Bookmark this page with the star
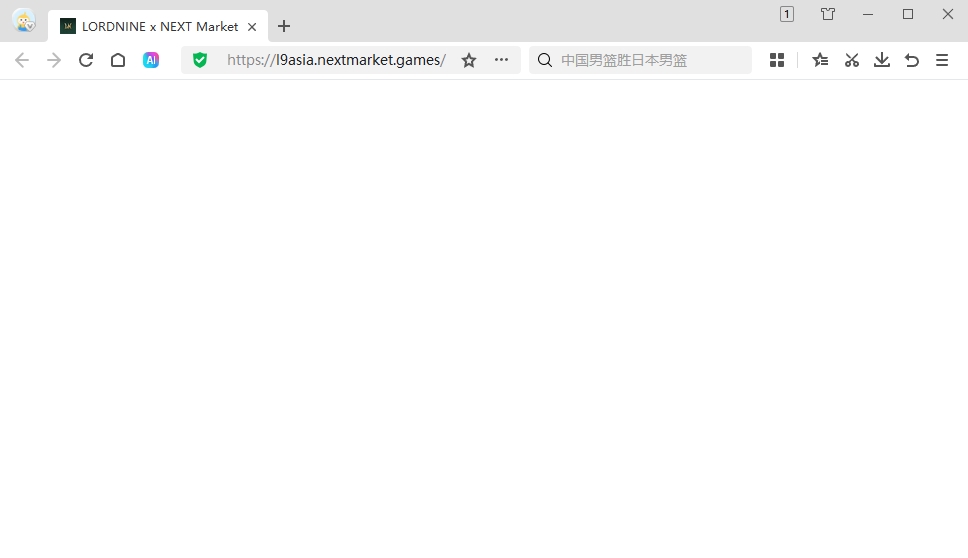 point(469,60)
